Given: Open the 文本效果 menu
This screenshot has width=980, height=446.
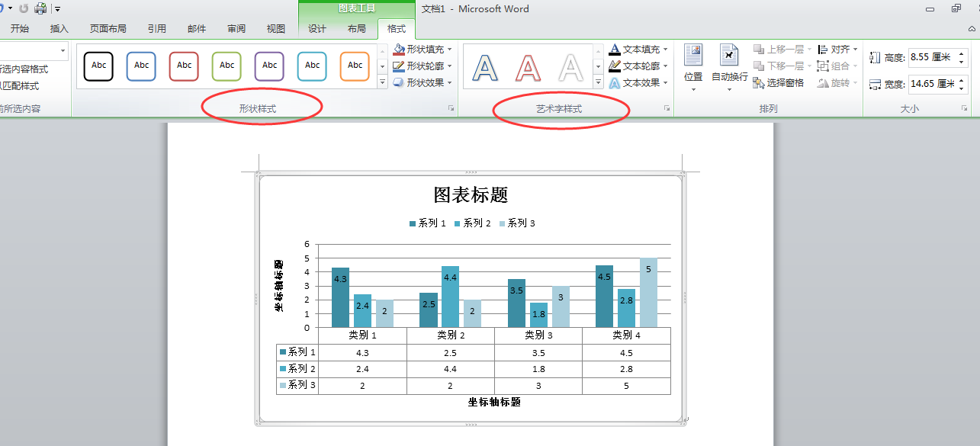Looking at the screenshot, I should pyautogui.click(x=639, y=82).
